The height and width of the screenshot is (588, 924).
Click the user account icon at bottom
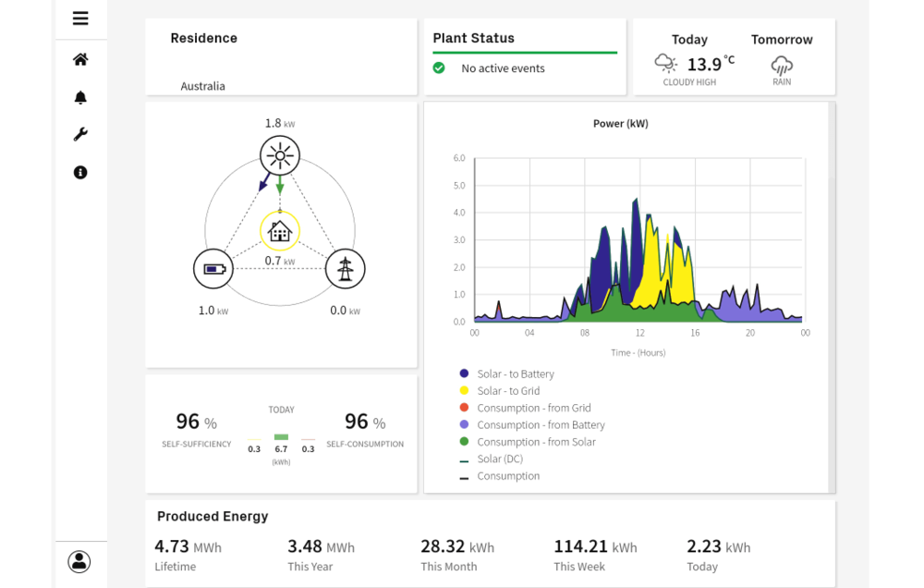click(x=79, y=560)
